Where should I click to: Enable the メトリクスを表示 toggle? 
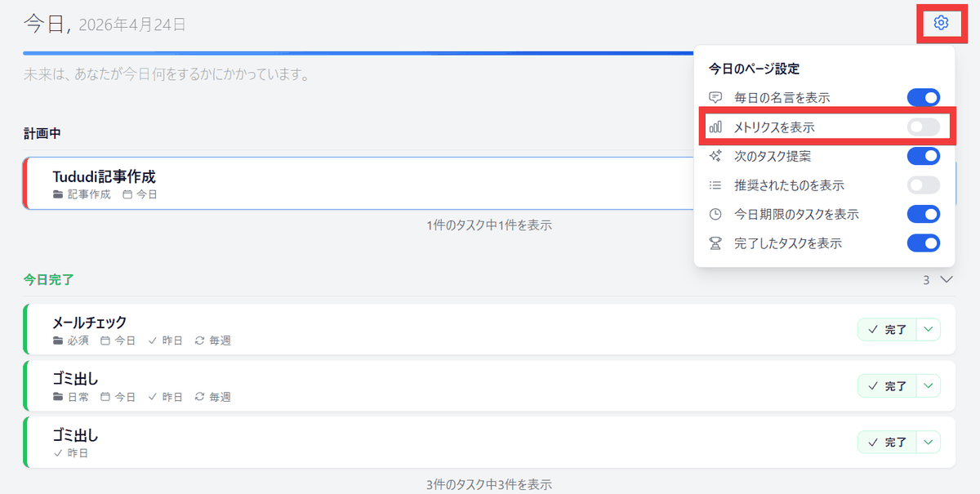[x=923, y=127]
